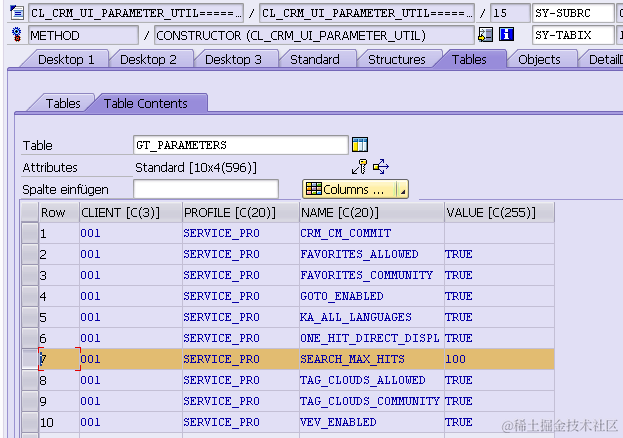This screenshot has height=438, width=623.
Task: Click the key icon beside Attributes
Action: (x=360, y=167)
